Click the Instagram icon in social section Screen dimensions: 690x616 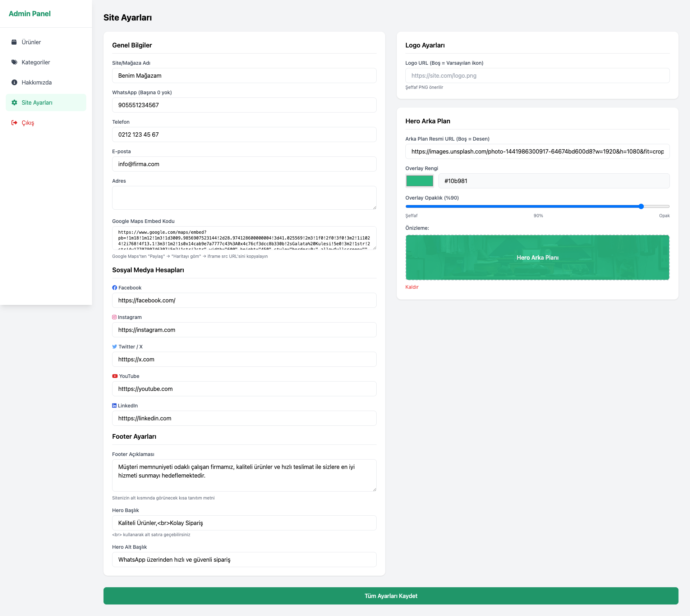(x=114, y=317)
